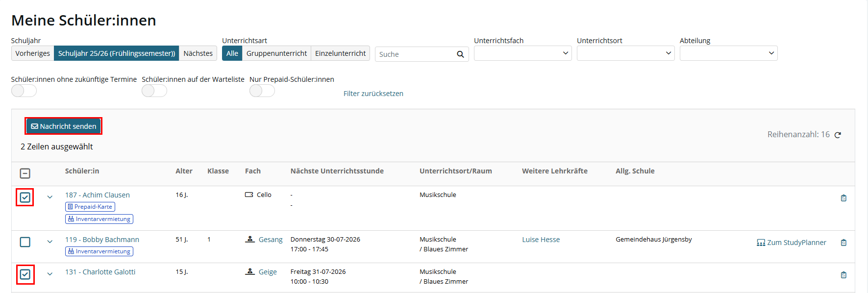Viewport: 868px width, 293px height.
Task: Click the Gesang person icon
Action: pos(250,239)
